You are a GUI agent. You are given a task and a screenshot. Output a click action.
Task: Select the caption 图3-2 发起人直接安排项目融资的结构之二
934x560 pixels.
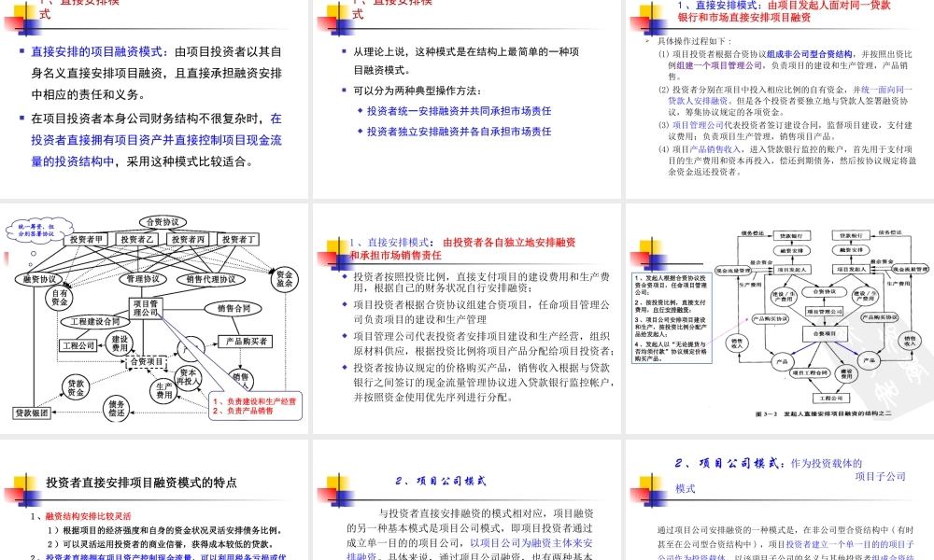[822, 414]
